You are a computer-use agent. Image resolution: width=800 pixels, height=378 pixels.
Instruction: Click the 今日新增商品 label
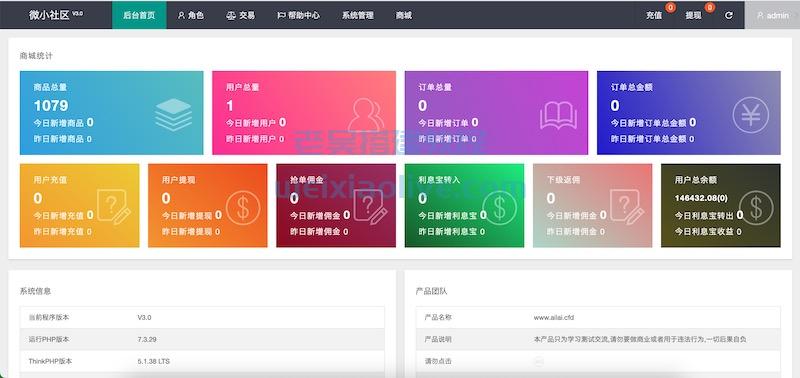point(59,123)
